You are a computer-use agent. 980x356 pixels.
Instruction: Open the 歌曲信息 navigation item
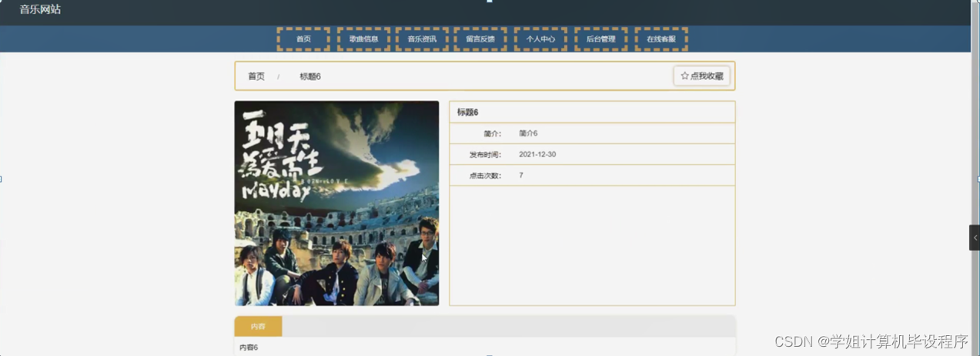pyautogui.click(x=363, y=39)
